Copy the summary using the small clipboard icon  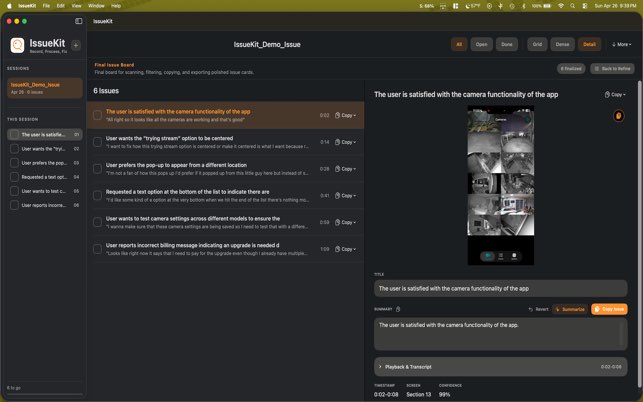(398, 309)
